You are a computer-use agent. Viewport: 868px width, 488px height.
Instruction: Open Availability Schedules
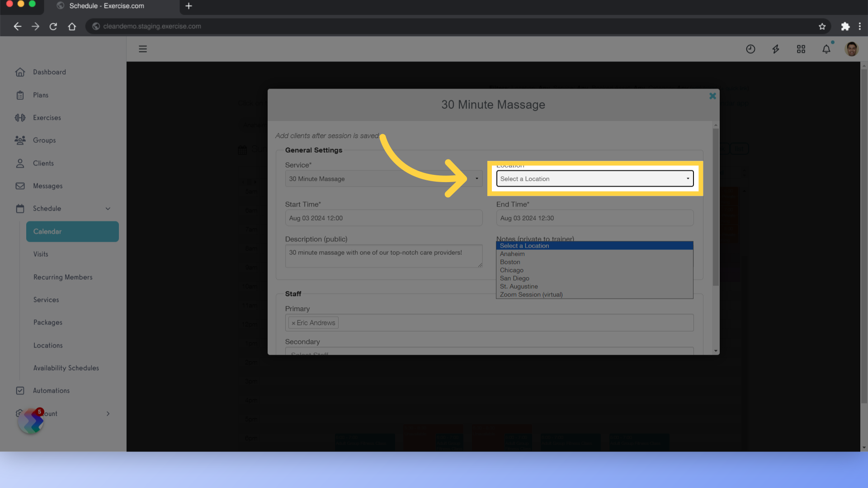pyautogui.click(x=66, y=368)
